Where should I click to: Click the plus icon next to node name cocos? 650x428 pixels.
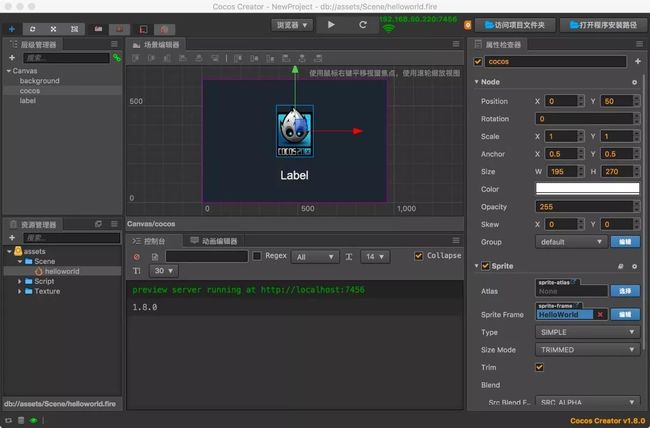click(x=638, y=61)
